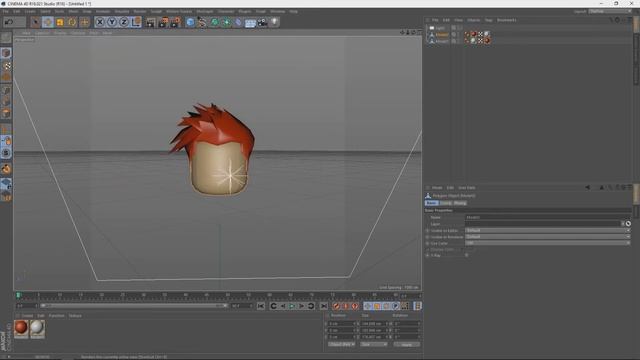Add a camera object
This screenshot has height=360, width=640.
pos(262,22)
